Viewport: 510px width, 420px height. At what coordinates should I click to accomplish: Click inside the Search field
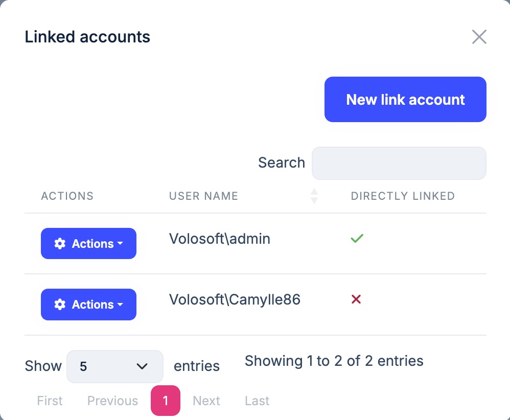point(399,162)
